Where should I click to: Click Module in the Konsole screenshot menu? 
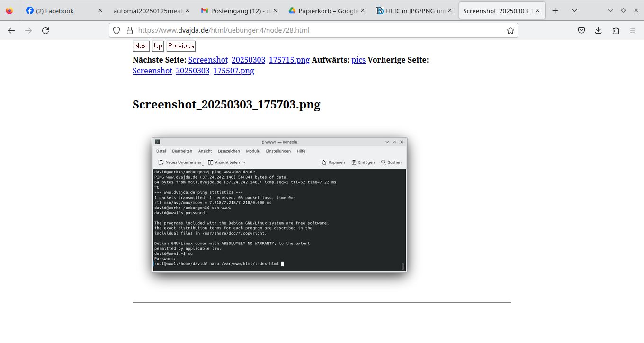[x=253, y=151]
